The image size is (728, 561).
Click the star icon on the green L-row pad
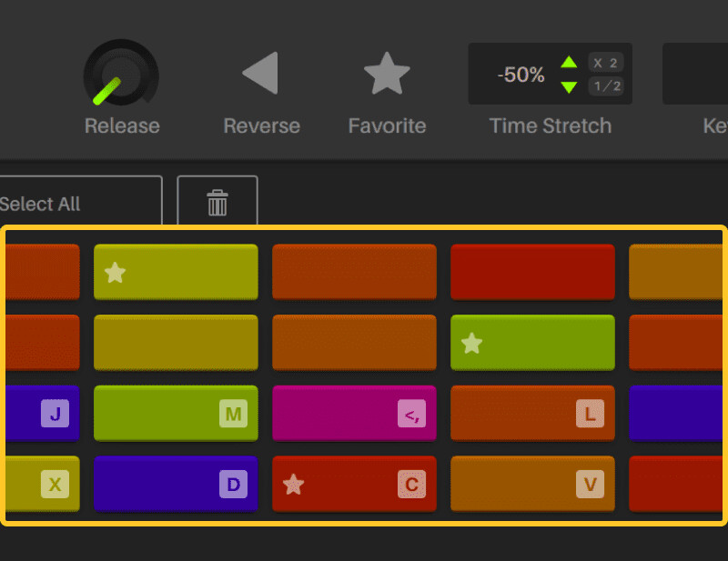click(x=473, y=343)
